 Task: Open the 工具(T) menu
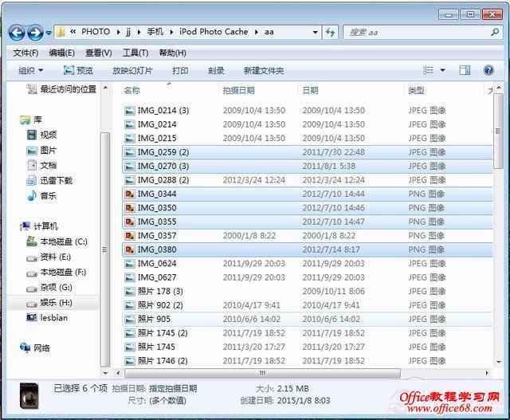(135, 53)
